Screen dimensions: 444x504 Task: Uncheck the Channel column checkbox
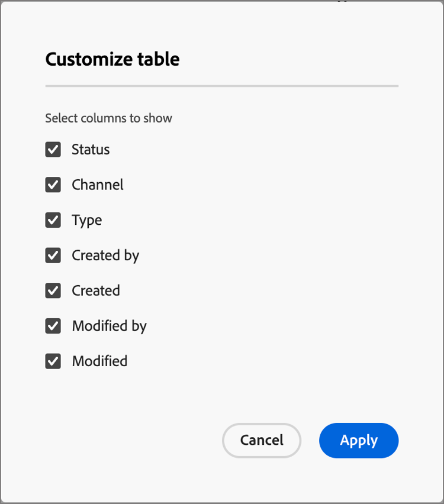(53, 185)
